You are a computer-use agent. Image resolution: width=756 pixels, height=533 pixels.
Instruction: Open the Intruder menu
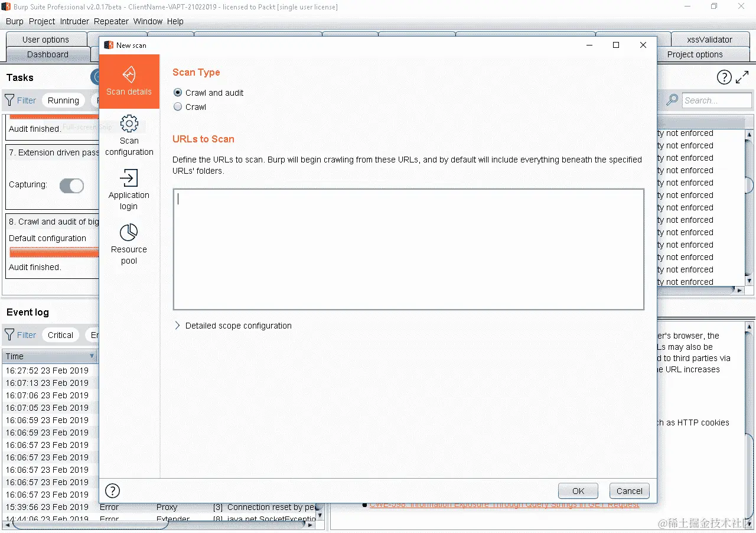coord(74,21)
